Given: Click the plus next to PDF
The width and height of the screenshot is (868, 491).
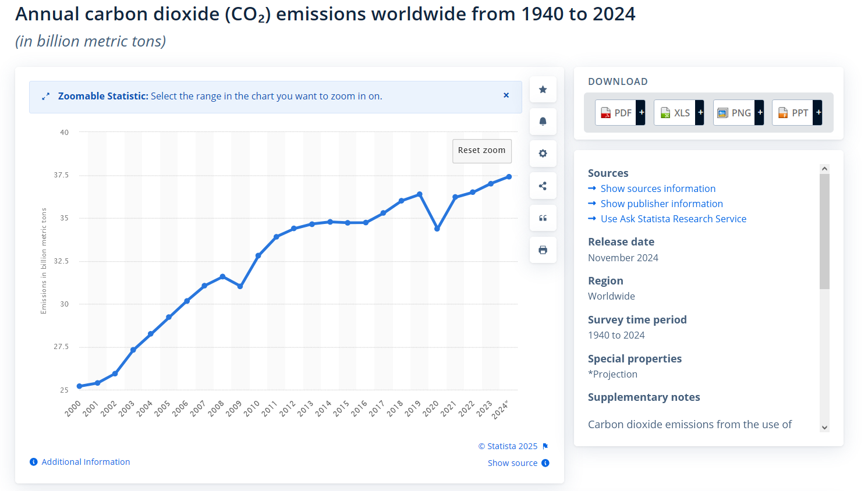Looking at the screenshot, I should [x=642, y=113].
